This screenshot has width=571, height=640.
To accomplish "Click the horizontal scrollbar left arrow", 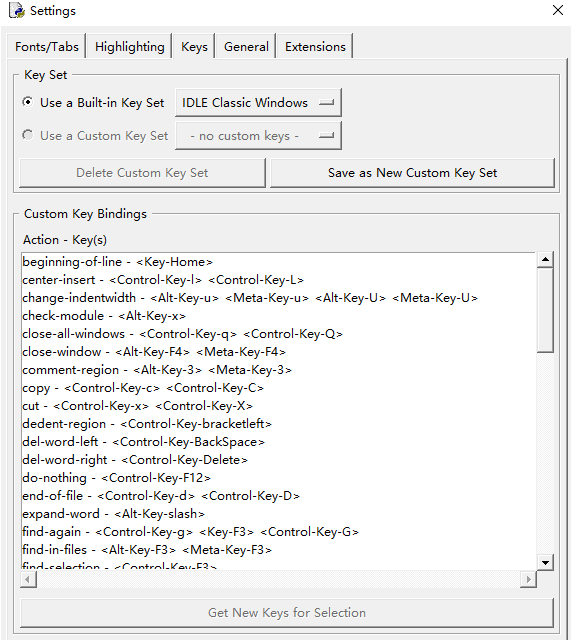I will (x=28, y=579).
